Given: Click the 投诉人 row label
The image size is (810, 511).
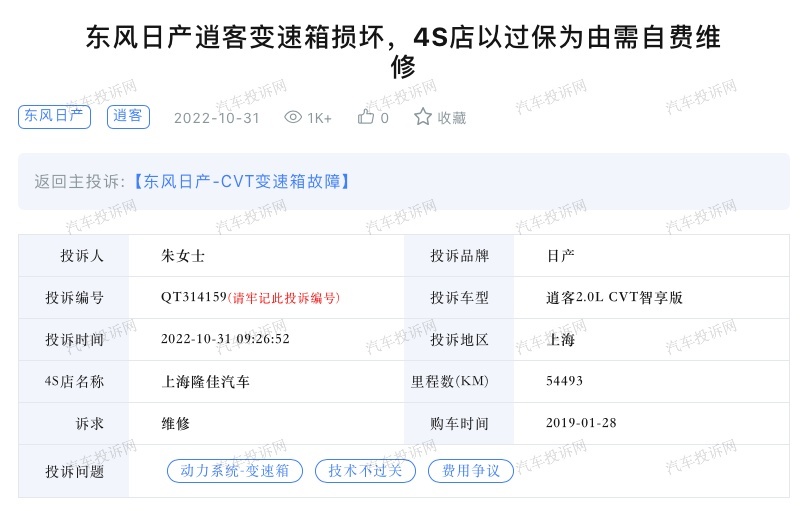Looking at the screenshot, I should pos(82,256).
